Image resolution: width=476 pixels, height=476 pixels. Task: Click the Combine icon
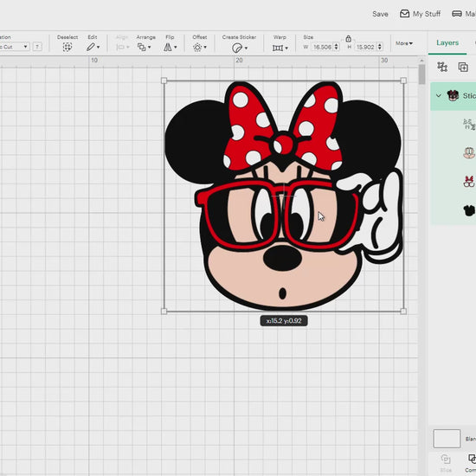(x=472, y=459)
